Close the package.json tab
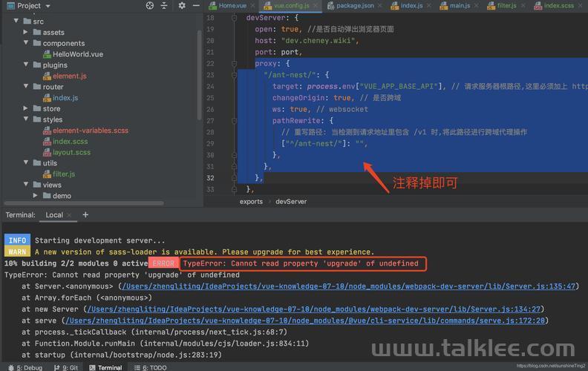 point(380,6)
